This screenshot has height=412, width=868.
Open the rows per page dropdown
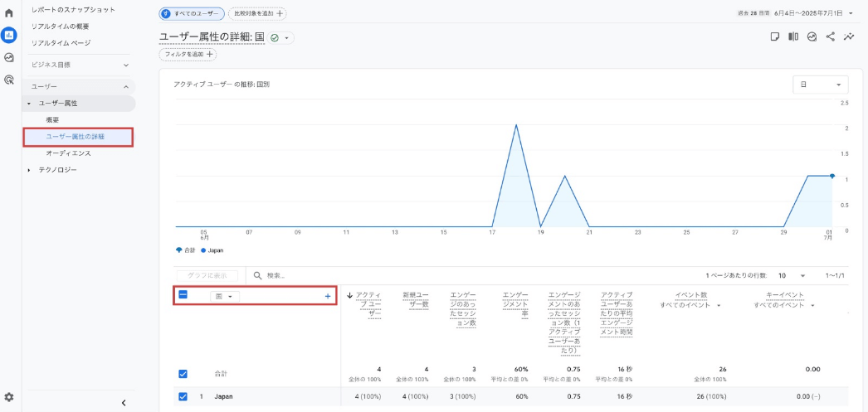pyautogui.click(x=792, y=275)
